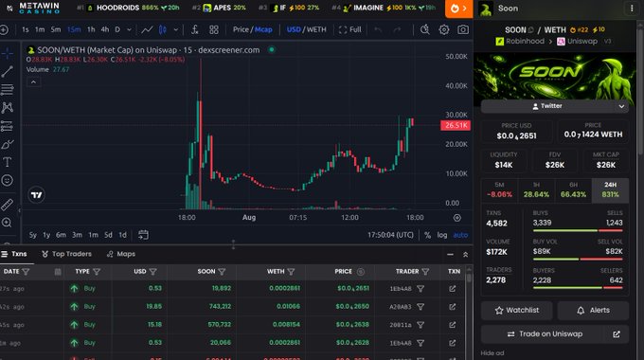The width and height of the screenshot is (644, 360).
Task: Select the trend line drawing tool
Action: tap(7, 71)
